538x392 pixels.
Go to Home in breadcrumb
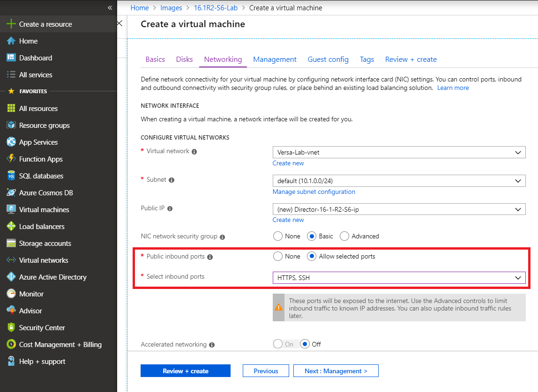click(x=140, y=8)
